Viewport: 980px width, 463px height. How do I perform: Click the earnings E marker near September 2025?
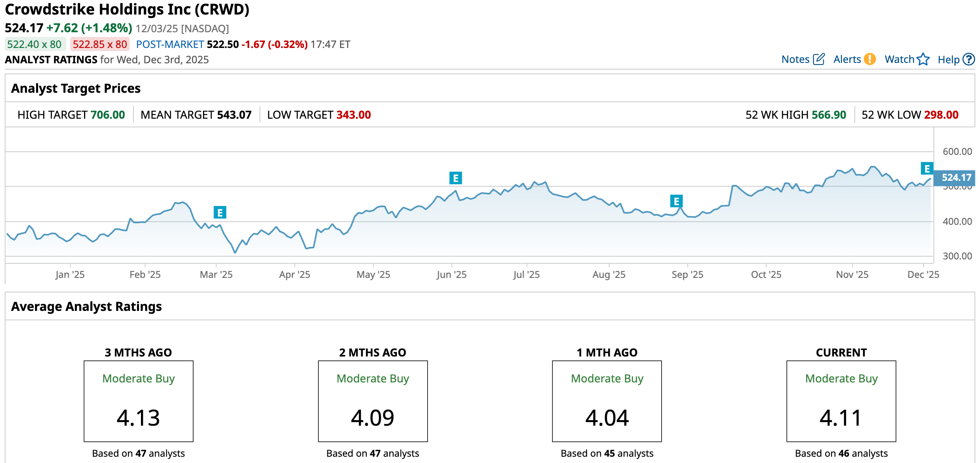[676, 201]
